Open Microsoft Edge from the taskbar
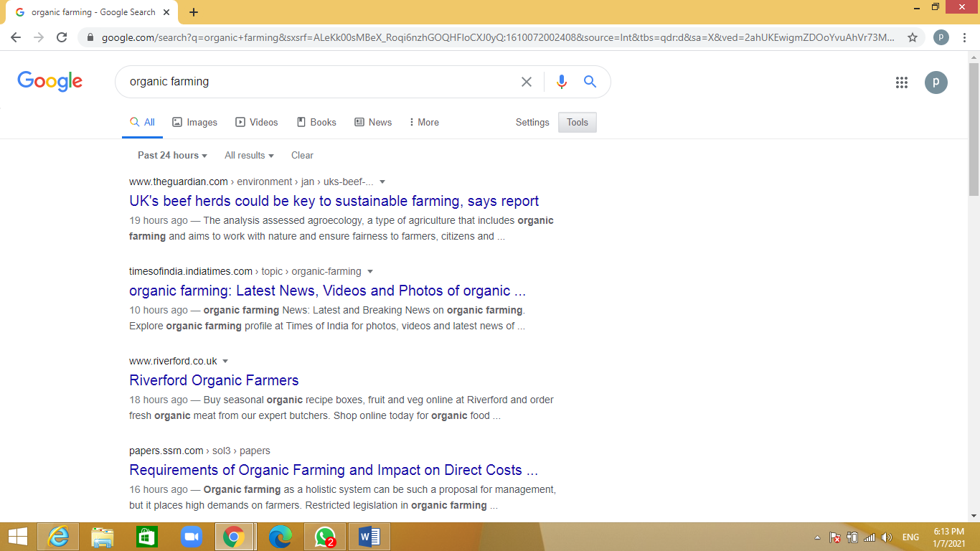 pos(281,537)
